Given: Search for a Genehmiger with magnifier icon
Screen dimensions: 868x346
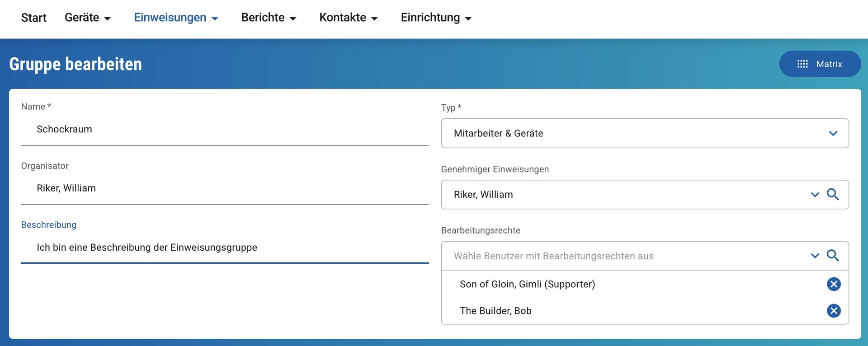Looking at the screenshot, I should (x=833, y=194).
